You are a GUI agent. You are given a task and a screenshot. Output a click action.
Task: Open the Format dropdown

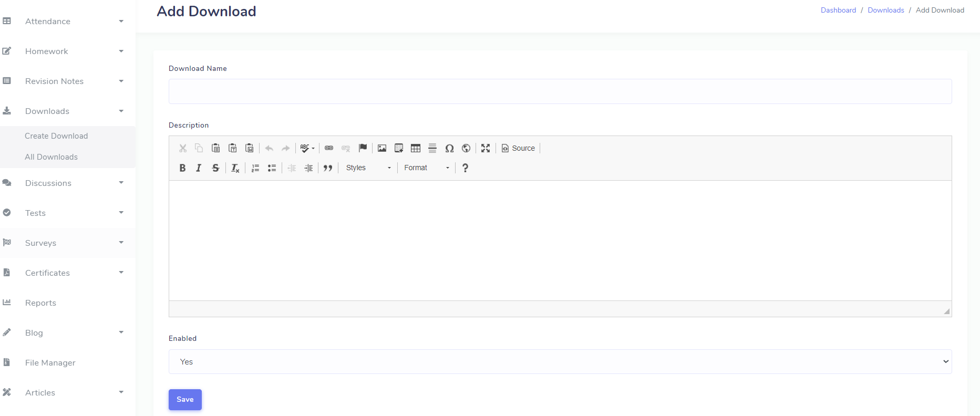[426, 168]
